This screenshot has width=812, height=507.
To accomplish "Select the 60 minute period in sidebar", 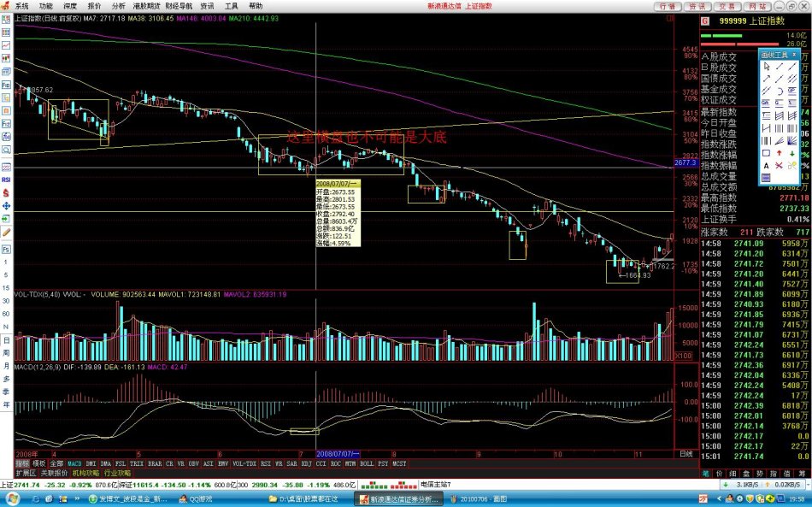I will pos(6,314).
